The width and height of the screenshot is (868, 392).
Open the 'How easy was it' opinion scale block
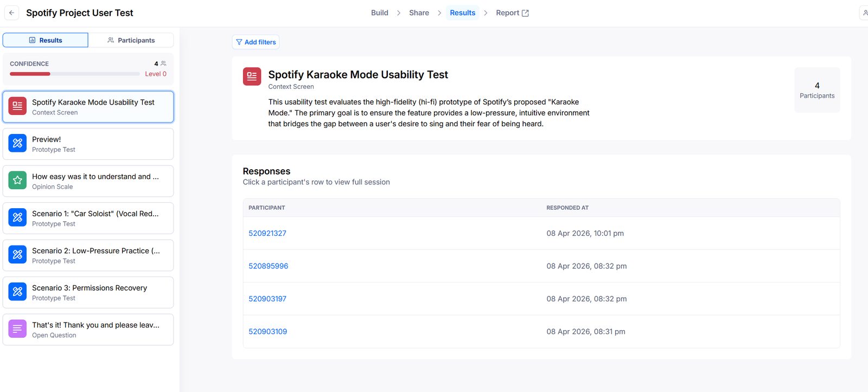88,181
